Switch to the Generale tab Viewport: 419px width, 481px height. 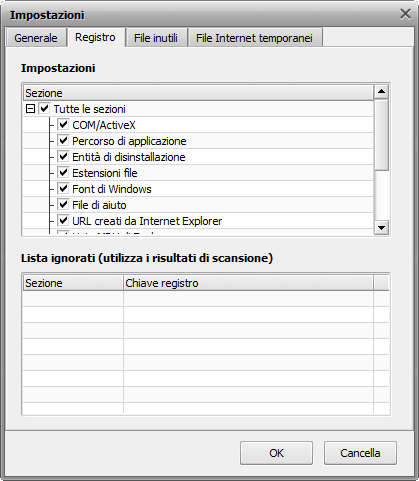(36, 38)
